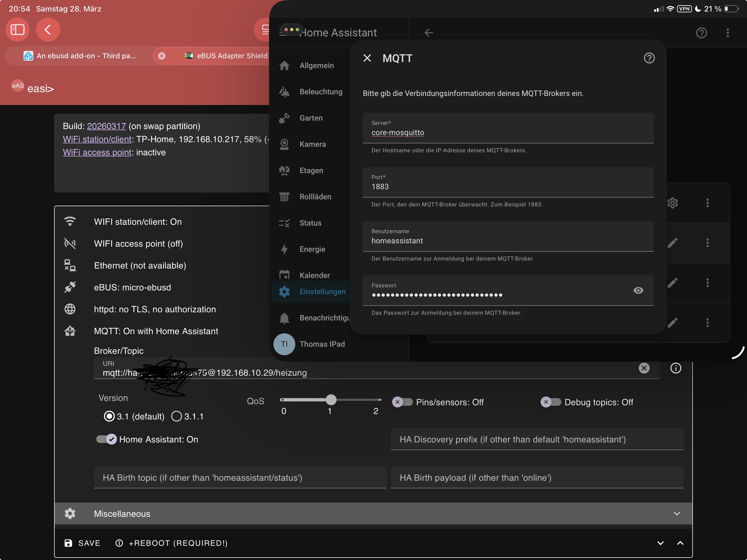
Task: Open Garten in Home Assistant sidebar
Action: (x=311, y=118)
